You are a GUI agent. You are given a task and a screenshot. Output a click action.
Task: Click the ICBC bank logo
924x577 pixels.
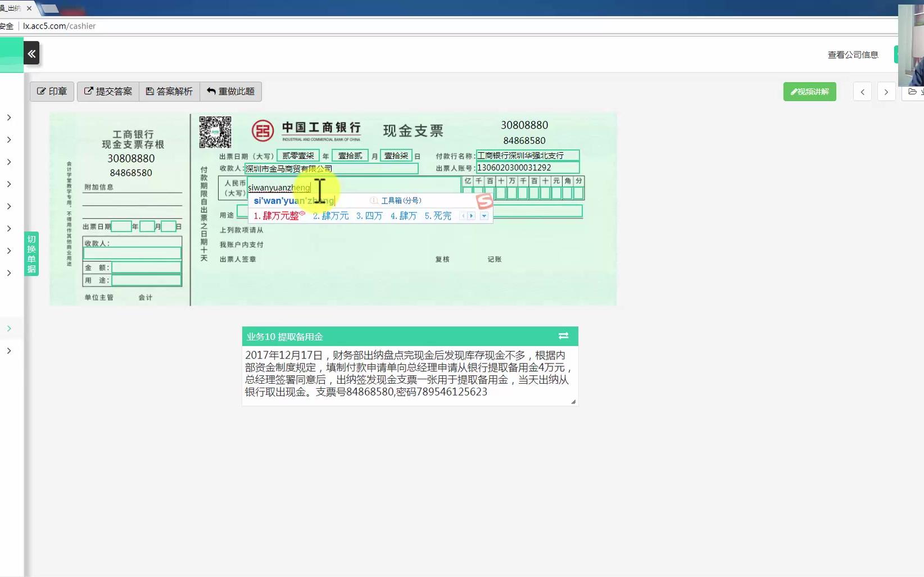click(262, 131)
